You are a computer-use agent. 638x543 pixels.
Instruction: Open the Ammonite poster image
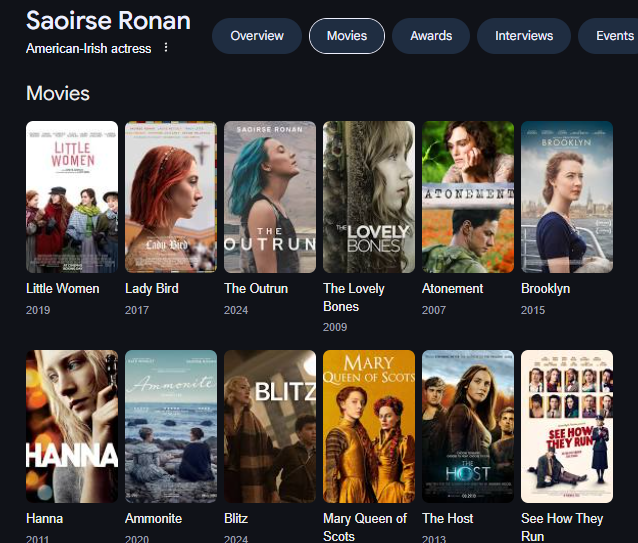click(171, 426)
